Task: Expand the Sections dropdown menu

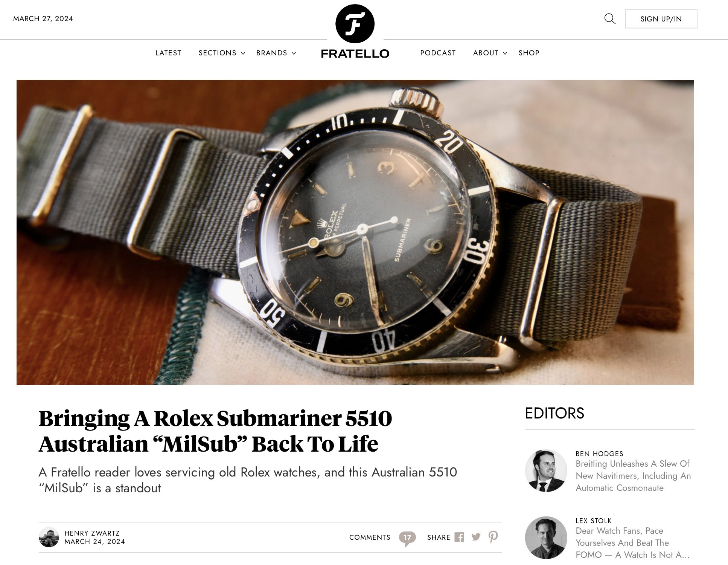Action: click(222, 53)
